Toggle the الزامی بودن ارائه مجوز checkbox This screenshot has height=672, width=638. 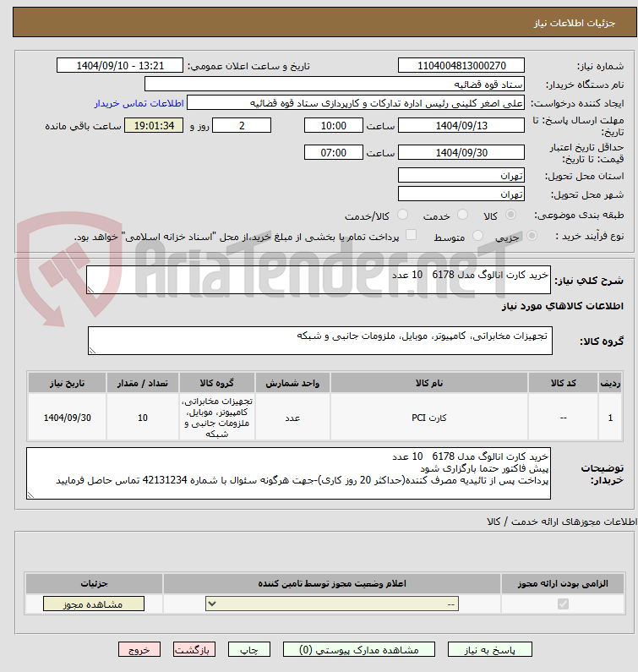click(x=563, y=604)
